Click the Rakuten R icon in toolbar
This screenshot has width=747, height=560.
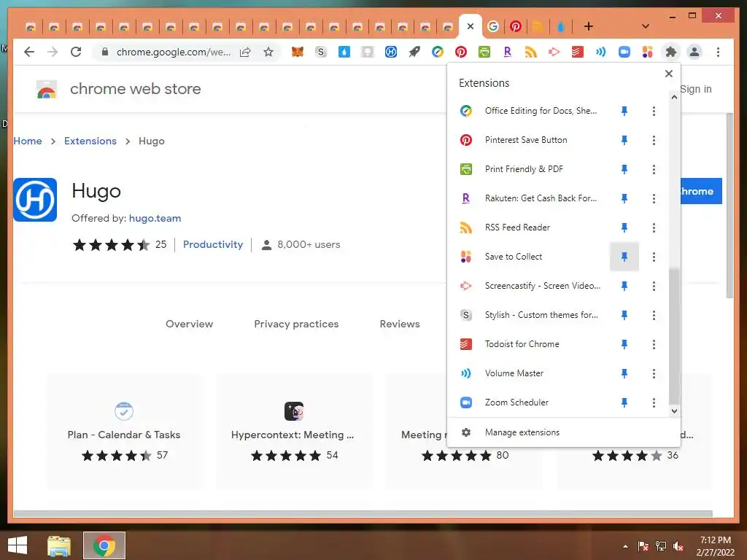tap(508, 52)
